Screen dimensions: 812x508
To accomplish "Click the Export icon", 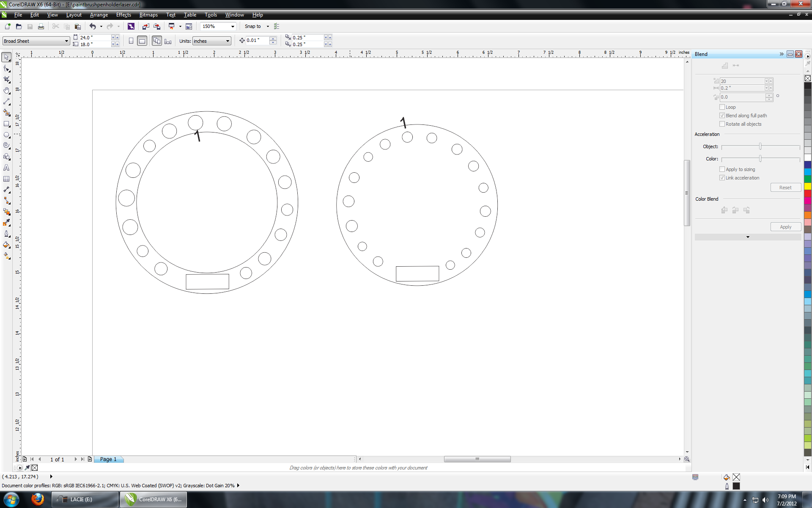I will 157,26.
